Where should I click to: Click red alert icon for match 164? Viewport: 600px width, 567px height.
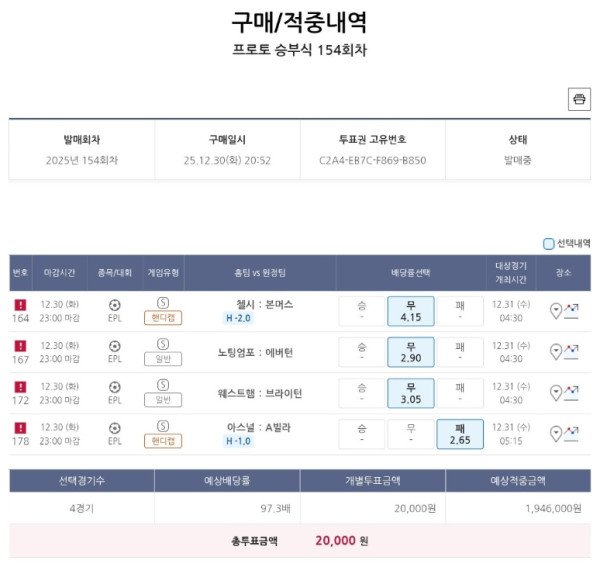(21, 304)
